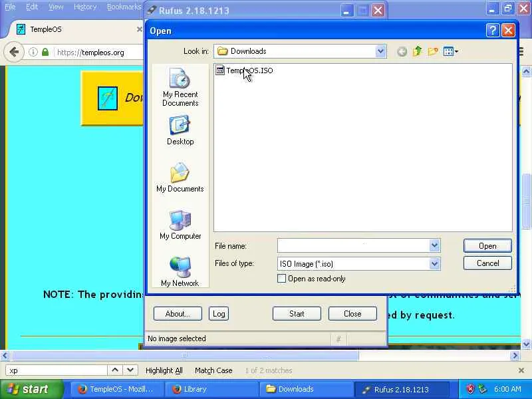This screenshot has height=399, width=532.
Task: Click the Open button
Action: 487,245
